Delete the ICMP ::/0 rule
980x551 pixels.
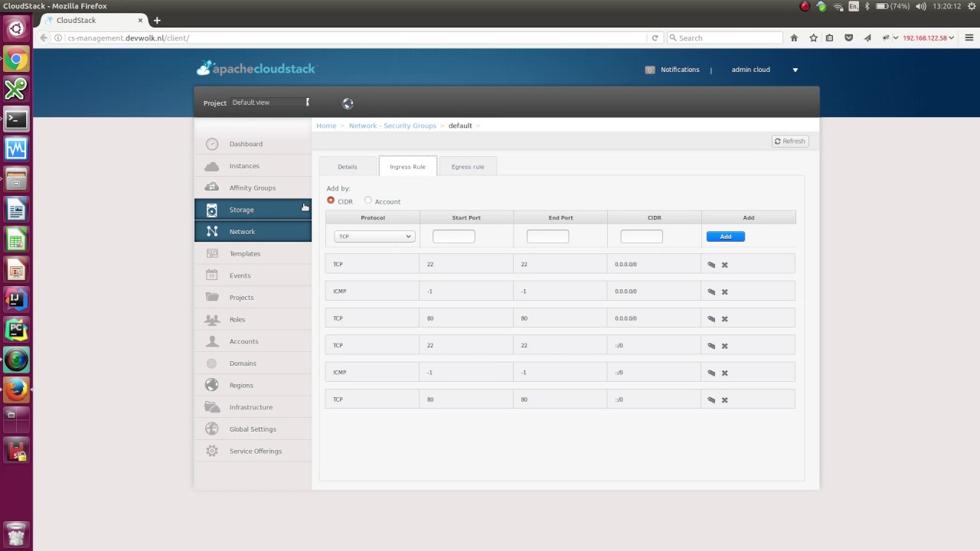724,373
